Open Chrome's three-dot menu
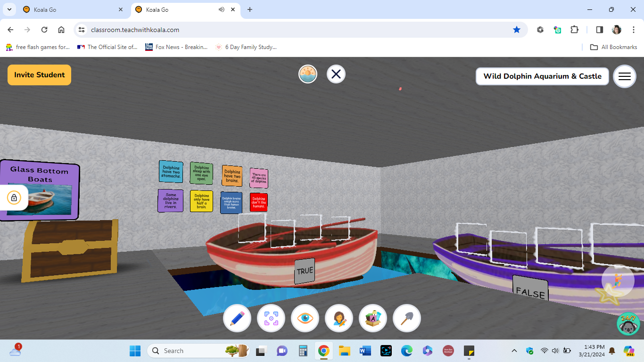Image resolution: width=644 pixels, height=362 pixels. (634, 29)
